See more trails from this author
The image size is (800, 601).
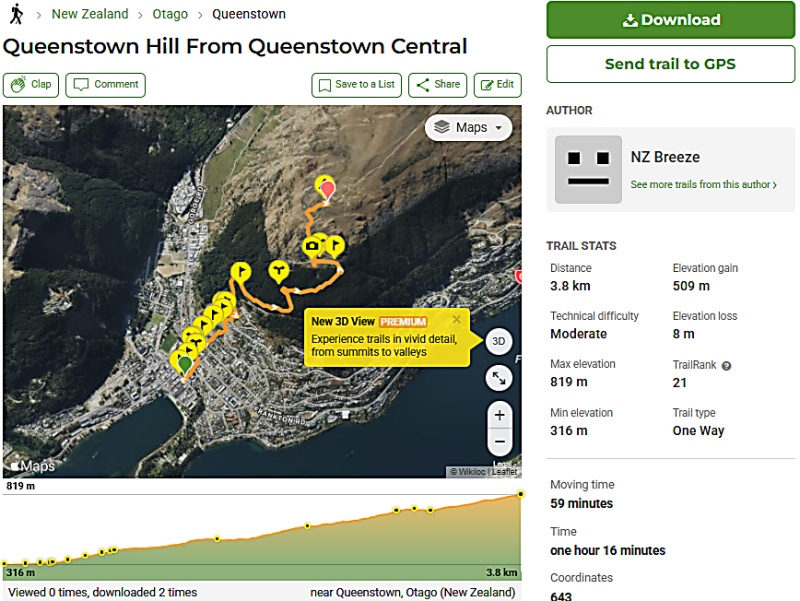703,185
